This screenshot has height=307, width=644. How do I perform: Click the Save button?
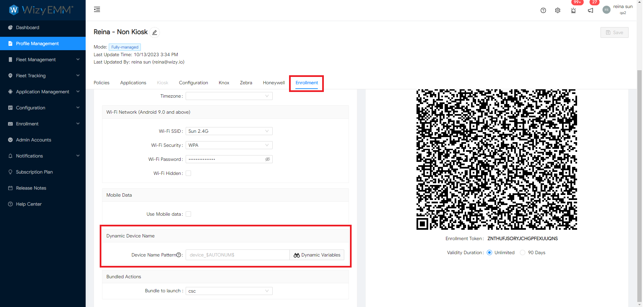click(614, 32)
